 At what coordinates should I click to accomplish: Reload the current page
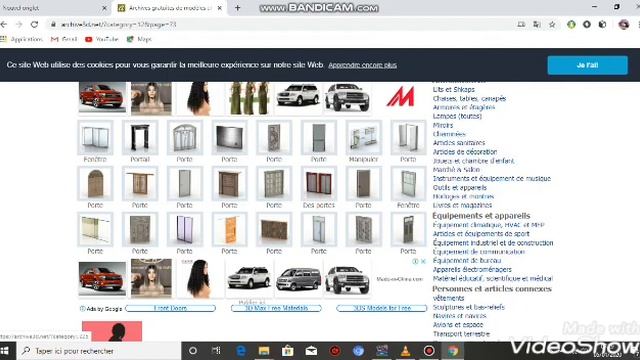[34, 24]
